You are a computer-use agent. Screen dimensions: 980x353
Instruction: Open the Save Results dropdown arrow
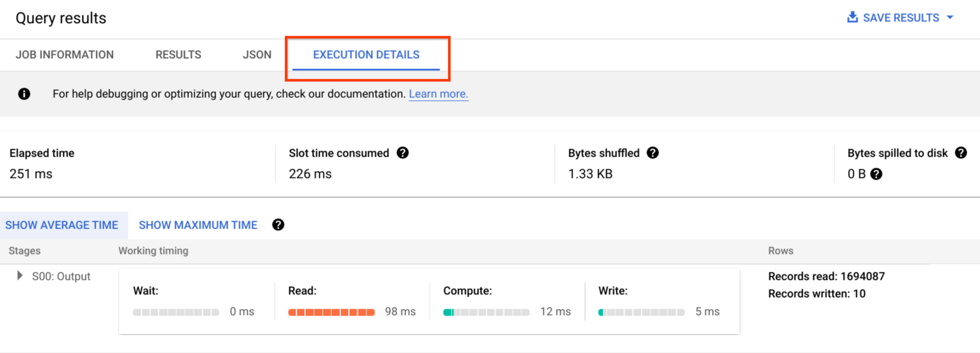(950, 18)
